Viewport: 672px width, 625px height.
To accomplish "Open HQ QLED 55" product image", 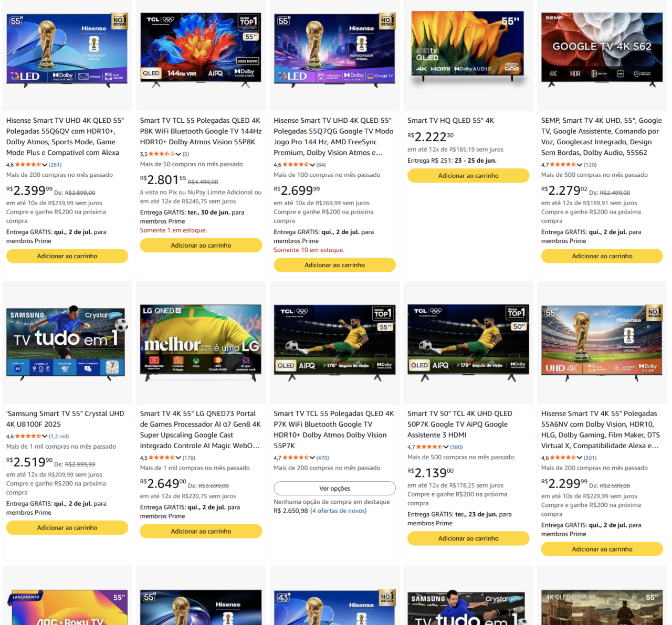I will (468, 46).
